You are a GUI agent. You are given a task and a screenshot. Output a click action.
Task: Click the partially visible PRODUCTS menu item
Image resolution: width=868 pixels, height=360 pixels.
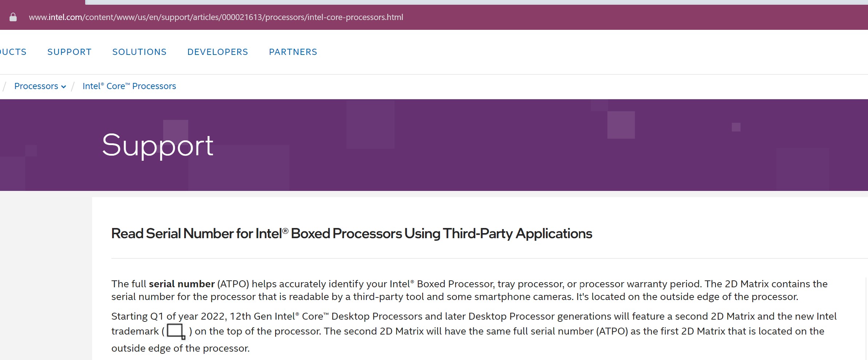tap(13, 52)
